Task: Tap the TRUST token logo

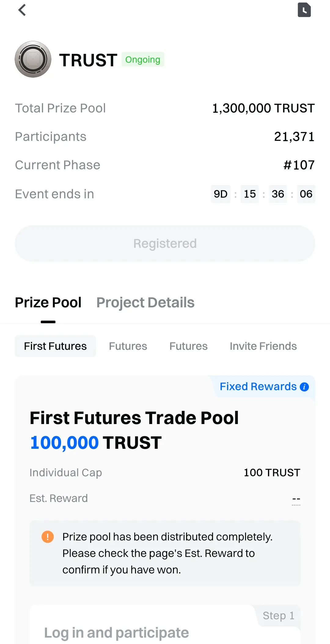Action: 33,59
